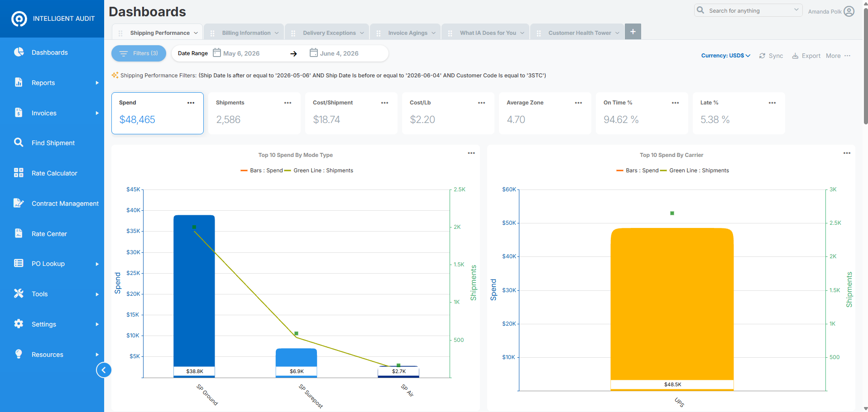Expand the Reports submenu arrow
This screenshot has width=868, height=412.
(x=97, y=83)
